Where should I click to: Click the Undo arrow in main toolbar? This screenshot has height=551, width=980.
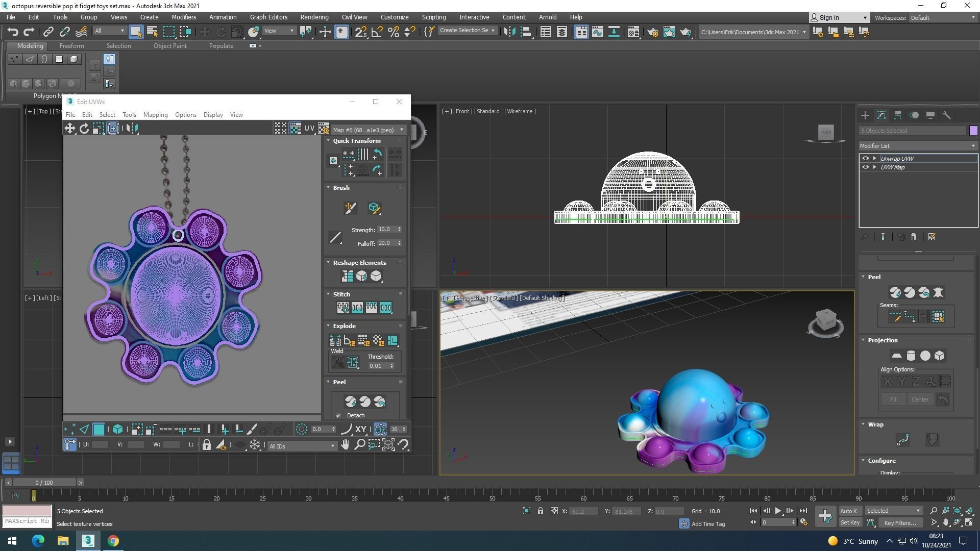tap(13, 32)
